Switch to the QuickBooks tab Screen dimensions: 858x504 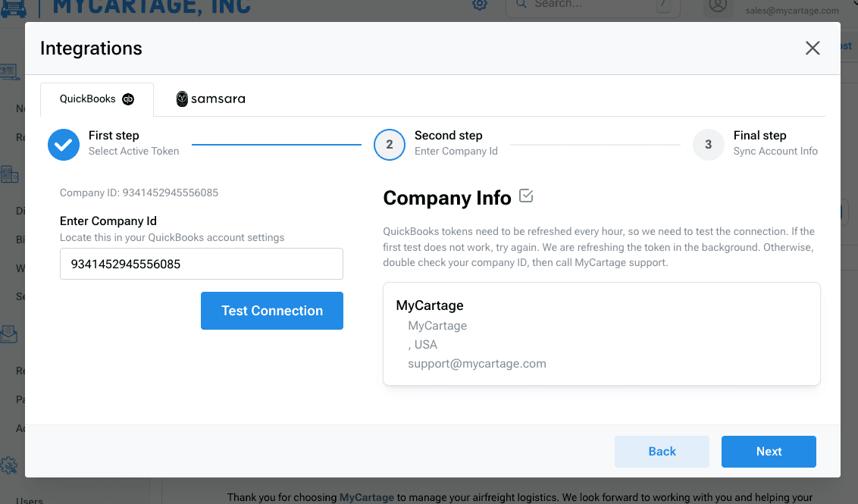click(x=97, y=99)
